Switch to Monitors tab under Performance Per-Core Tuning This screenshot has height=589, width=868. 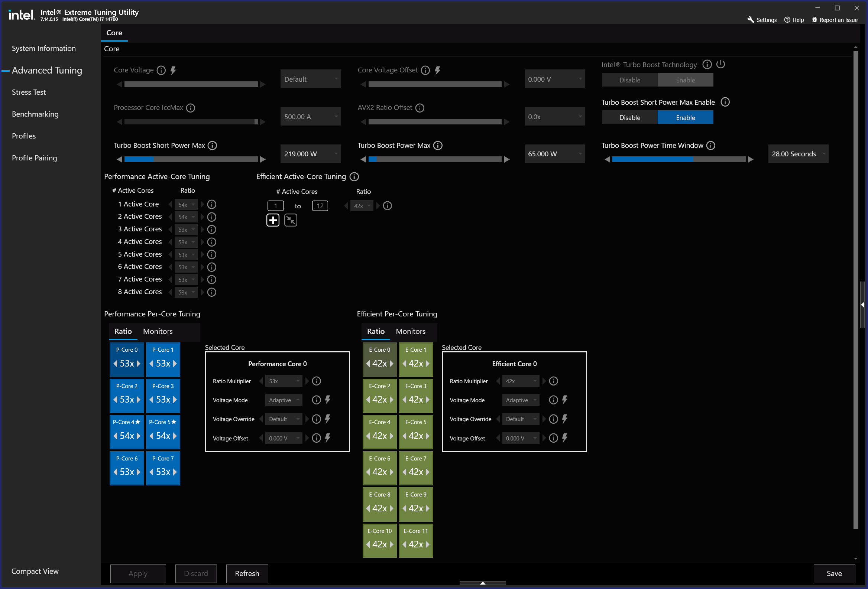pyautogui.click(x=158, y=331)
